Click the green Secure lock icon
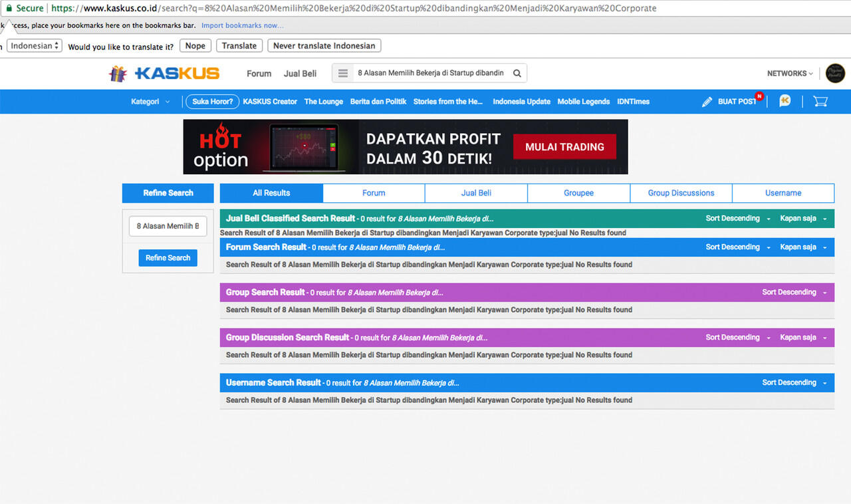The height and width of the screenshot is (504, 851). click(9, 8)
